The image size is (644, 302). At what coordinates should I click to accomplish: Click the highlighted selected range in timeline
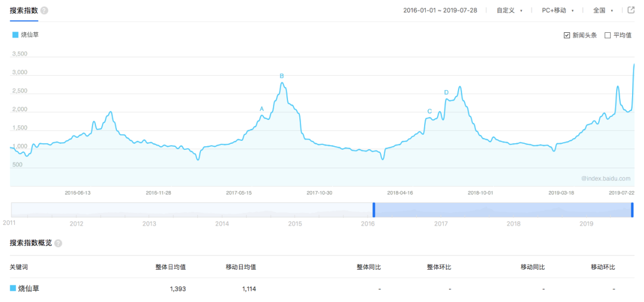click(x=503, y=209)
